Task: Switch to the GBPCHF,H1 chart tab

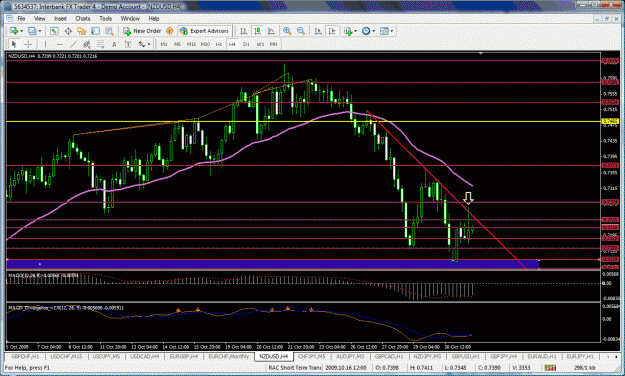Action: [x=25, y=356]
